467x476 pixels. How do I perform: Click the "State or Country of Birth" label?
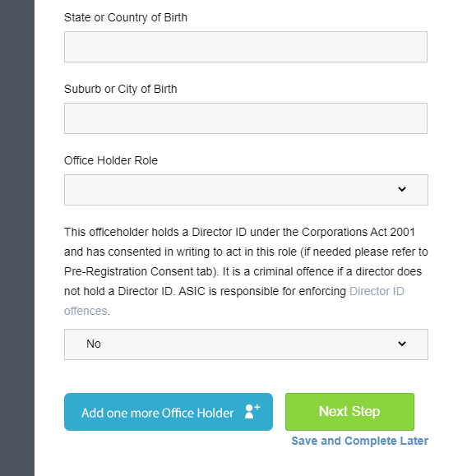126,17
